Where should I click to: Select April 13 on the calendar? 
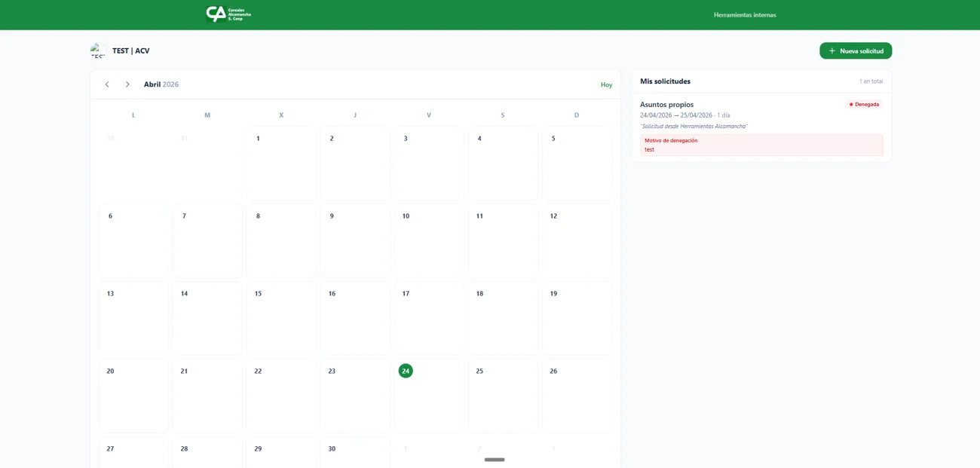click(x=133, y=319)
